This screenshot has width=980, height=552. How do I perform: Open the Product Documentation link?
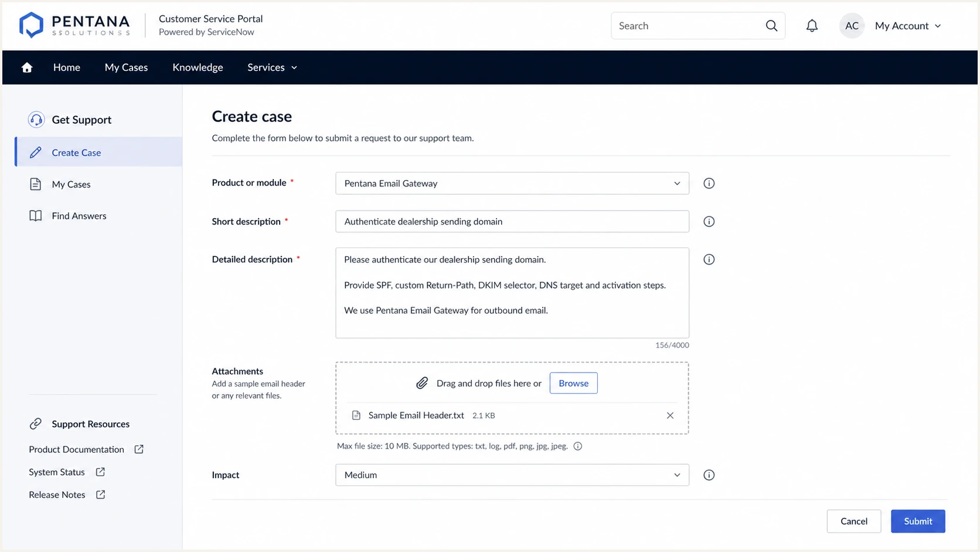pyautogui.click(x=76, y=449)
